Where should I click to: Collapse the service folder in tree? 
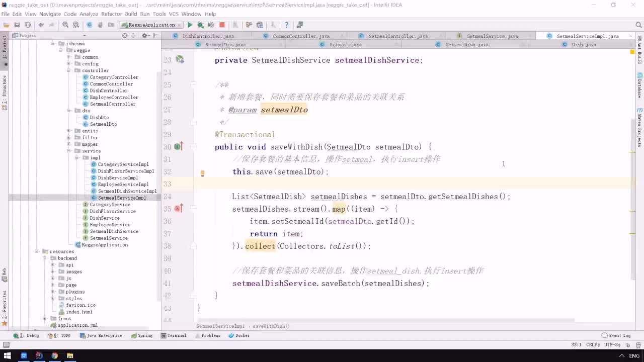point(68,151)
